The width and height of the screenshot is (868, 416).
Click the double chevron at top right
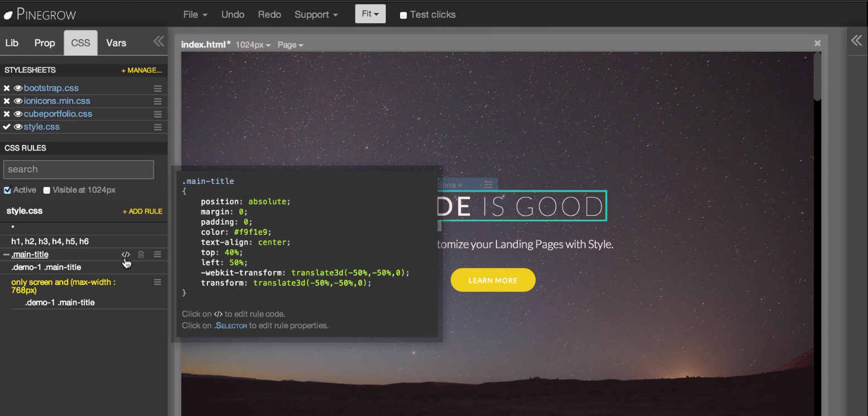pos(856,40)
